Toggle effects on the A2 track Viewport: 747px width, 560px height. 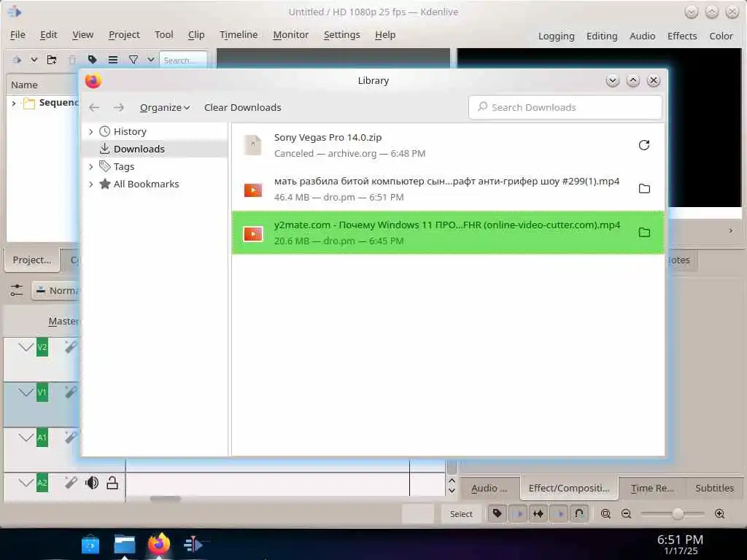[71, 483]
